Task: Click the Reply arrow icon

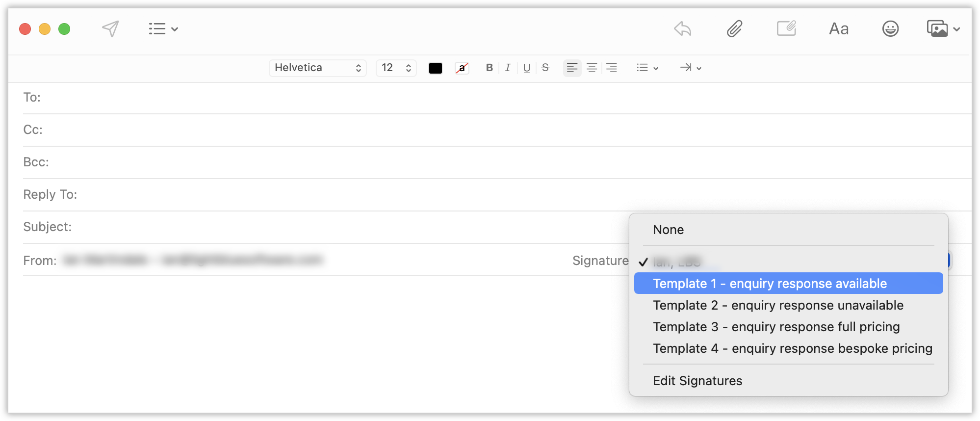Action: pos(682,29)
